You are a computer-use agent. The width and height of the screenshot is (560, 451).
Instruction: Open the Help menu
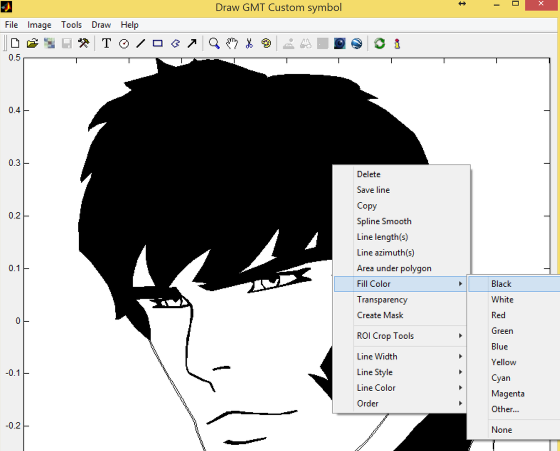(x=129, y=25)
